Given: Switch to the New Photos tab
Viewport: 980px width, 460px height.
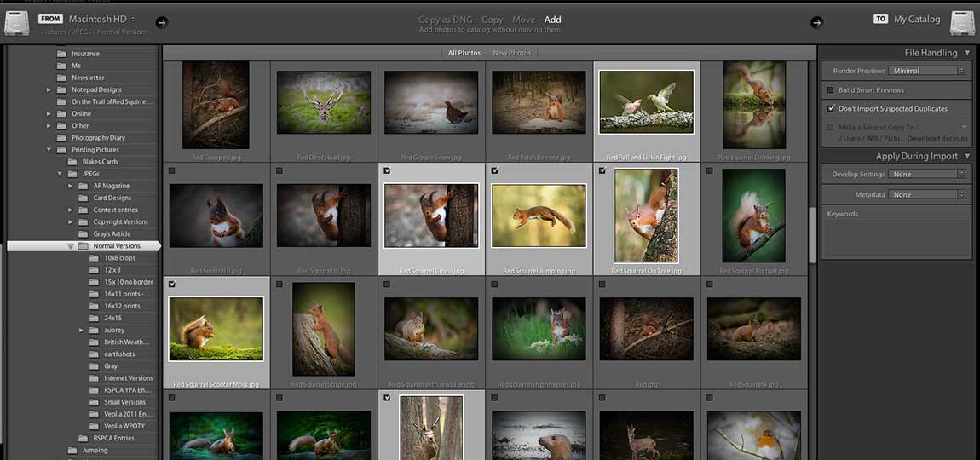Looking at the screenshot, I should pos(512,53).
